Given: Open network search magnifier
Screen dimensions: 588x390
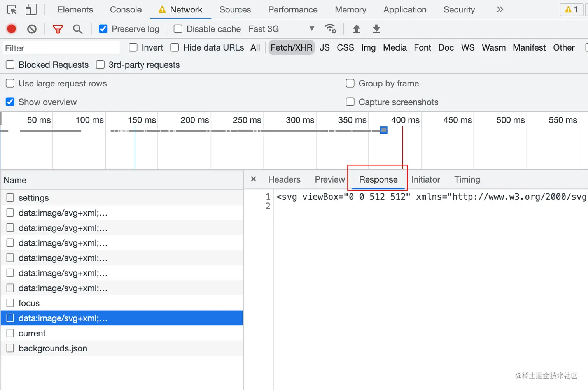Looking at the screenshot, I should click(x=78, y=29).
